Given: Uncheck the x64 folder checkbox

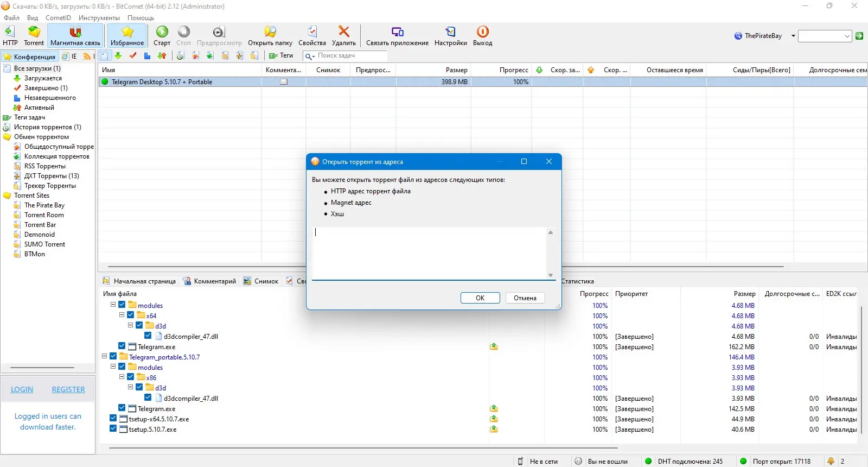Looking at the screenshot, I should 131,315.
